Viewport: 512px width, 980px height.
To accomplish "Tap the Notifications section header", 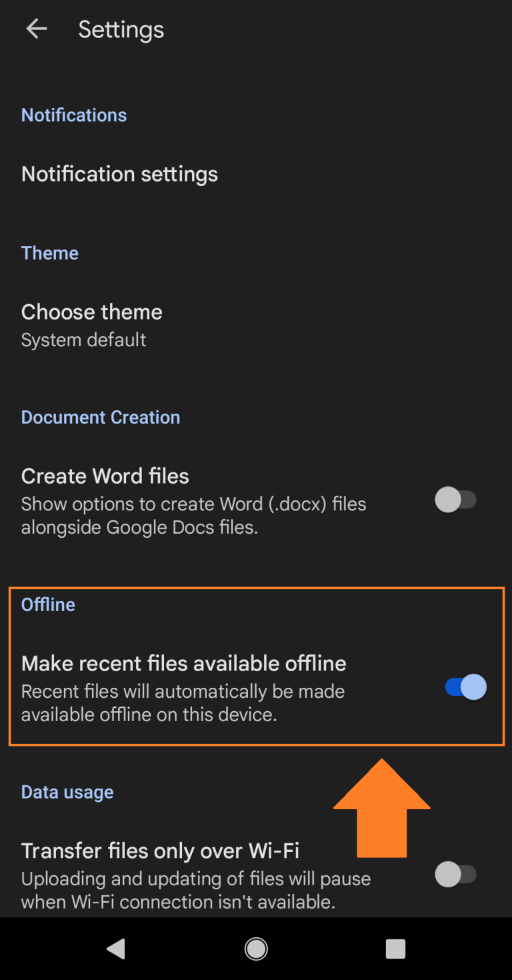I will [74, 115].
